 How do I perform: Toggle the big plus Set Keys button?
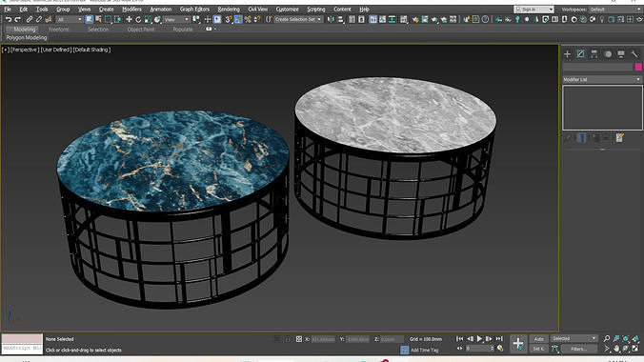tap(518, 344)
